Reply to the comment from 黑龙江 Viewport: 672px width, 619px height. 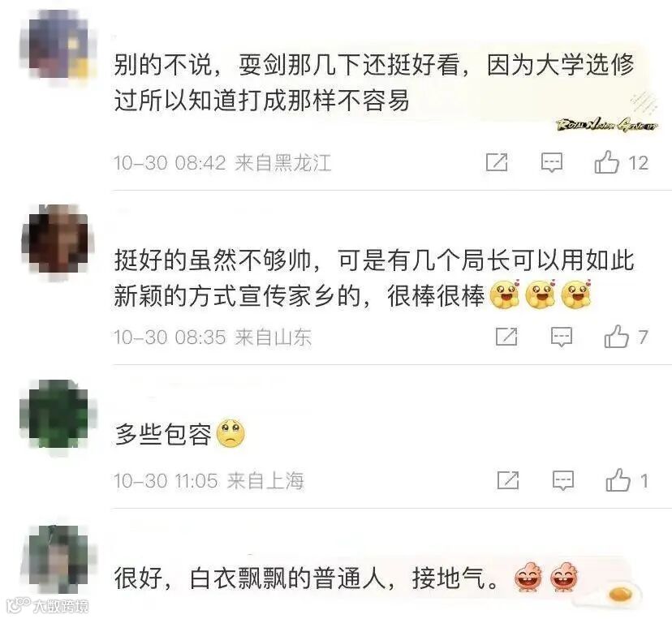point(552,163)
